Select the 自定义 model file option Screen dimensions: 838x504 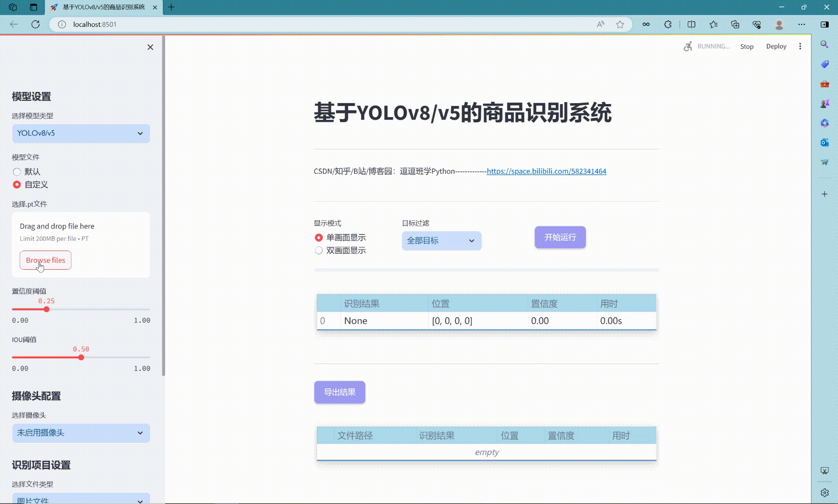(x=30, y=185)
